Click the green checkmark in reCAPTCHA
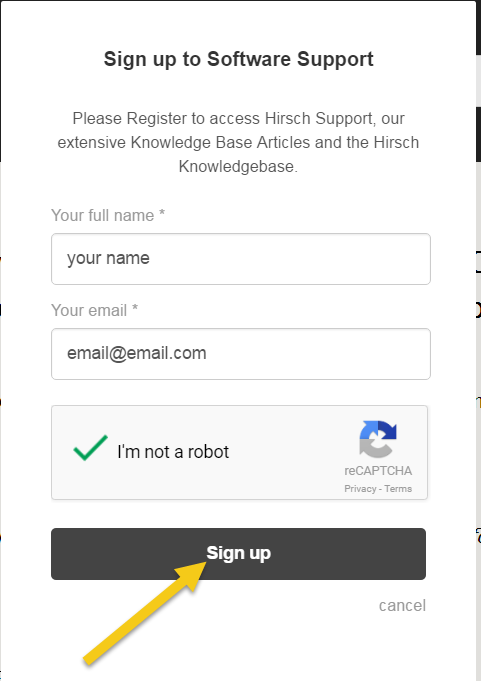This screenshot has height=681, width=481. click(90, 447)
